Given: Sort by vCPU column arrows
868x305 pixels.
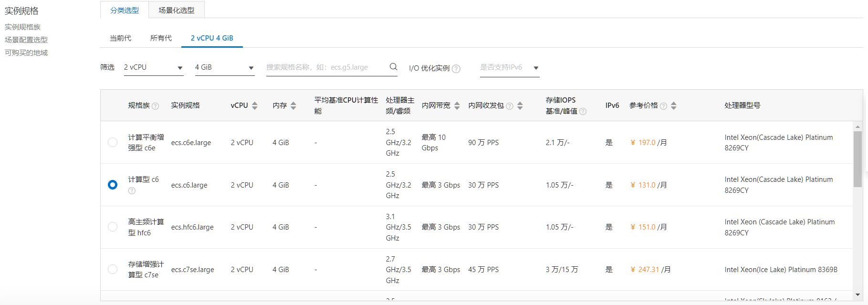Looking at the screenshot, I should [x=255, y=106].
